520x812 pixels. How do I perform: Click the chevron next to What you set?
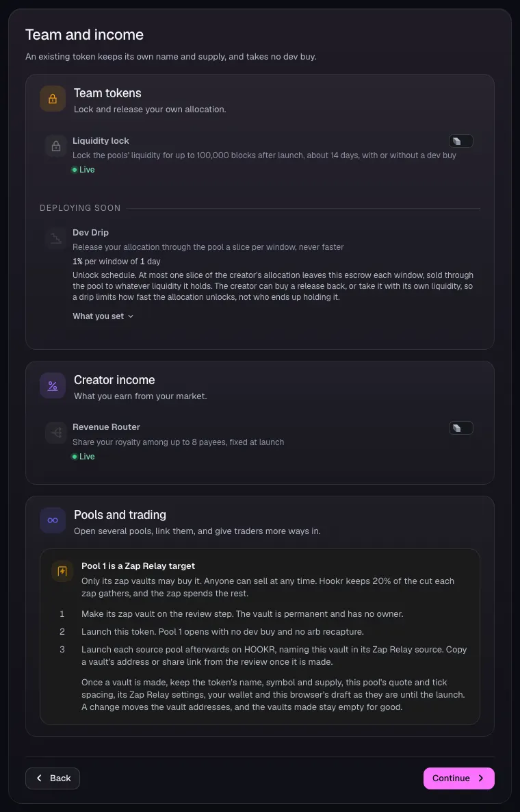(131, 316)
